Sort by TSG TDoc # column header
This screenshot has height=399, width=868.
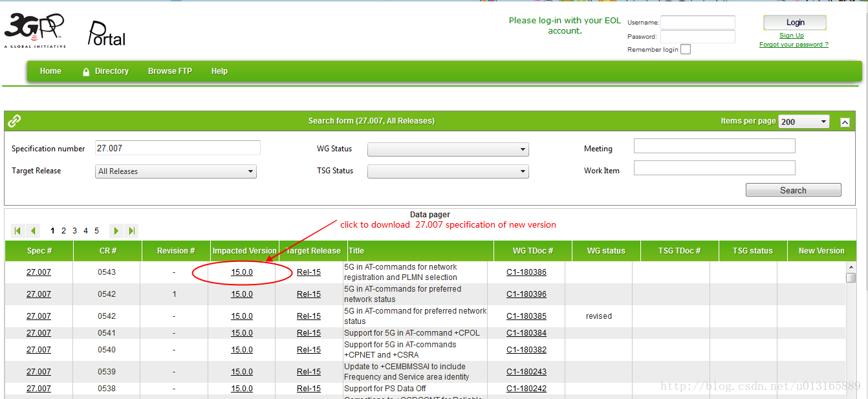[679, 251]
